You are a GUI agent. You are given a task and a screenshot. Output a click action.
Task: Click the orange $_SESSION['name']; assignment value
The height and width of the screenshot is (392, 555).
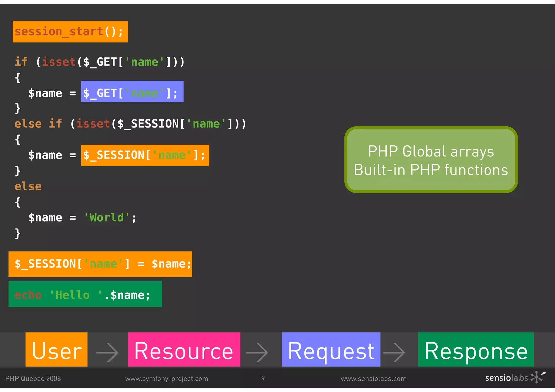145,155
